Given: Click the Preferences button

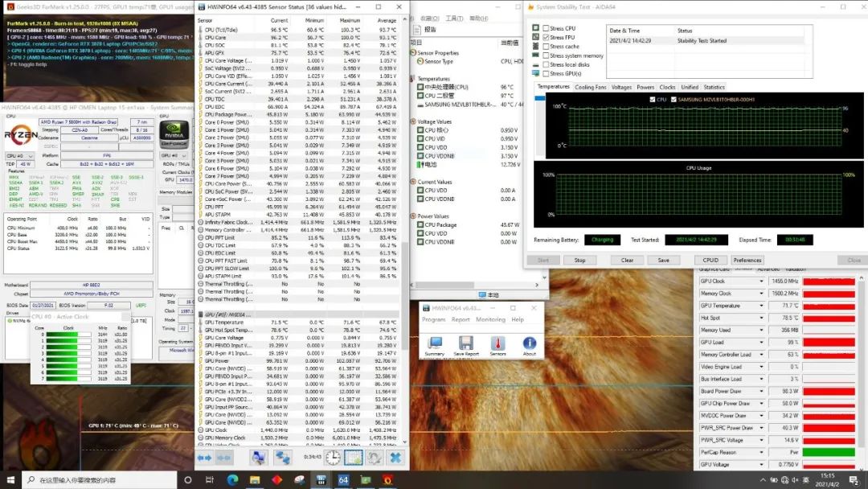Looking at the screenshot, I should (x=747, y=260).
